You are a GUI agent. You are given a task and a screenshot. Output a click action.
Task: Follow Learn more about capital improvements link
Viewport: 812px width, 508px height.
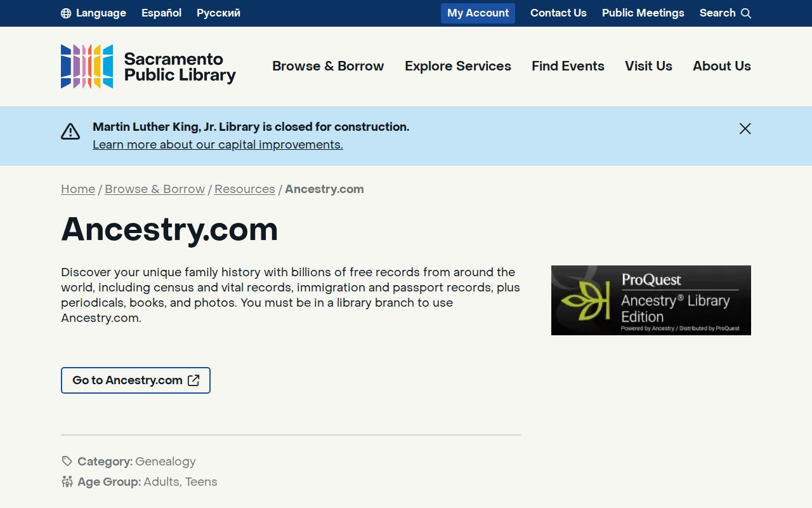click(218, 145)
